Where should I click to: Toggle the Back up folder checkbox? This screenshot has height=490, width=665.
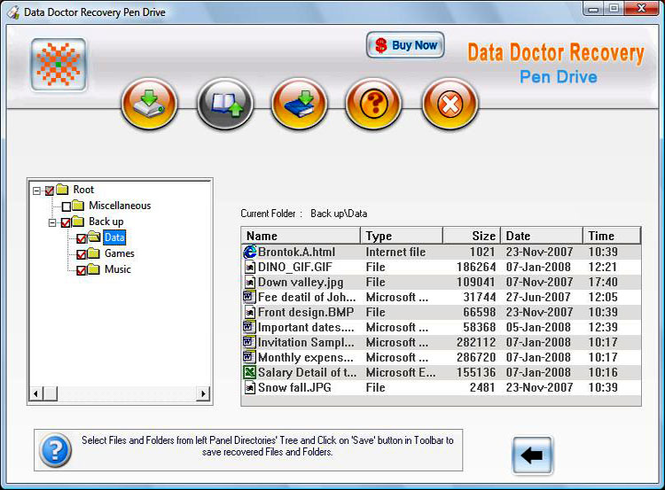pyautogui.click(x=66, y=222)
